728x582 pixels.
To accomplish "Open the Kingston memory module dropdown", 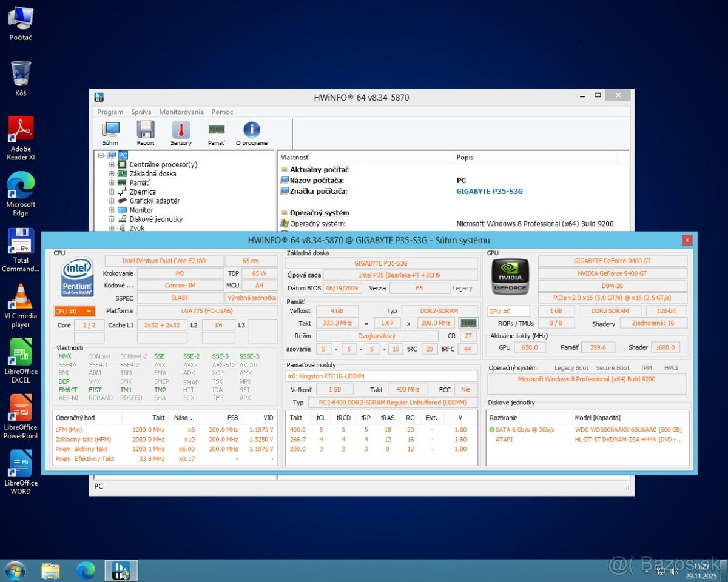I will 382,376.
